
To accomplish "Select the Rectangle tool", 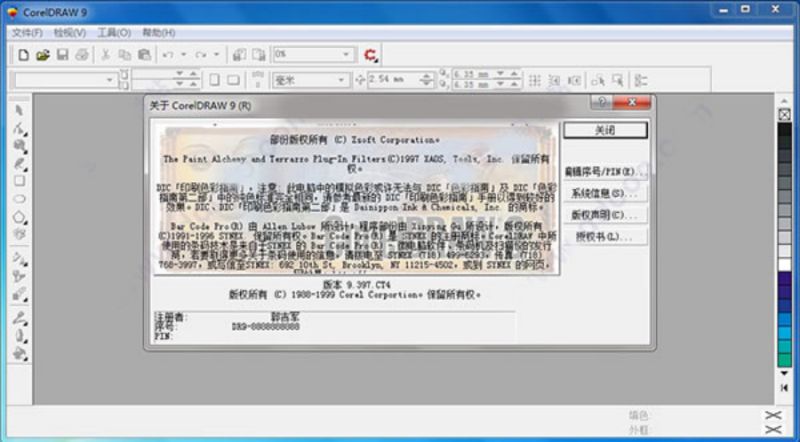I will click(19, 181).
